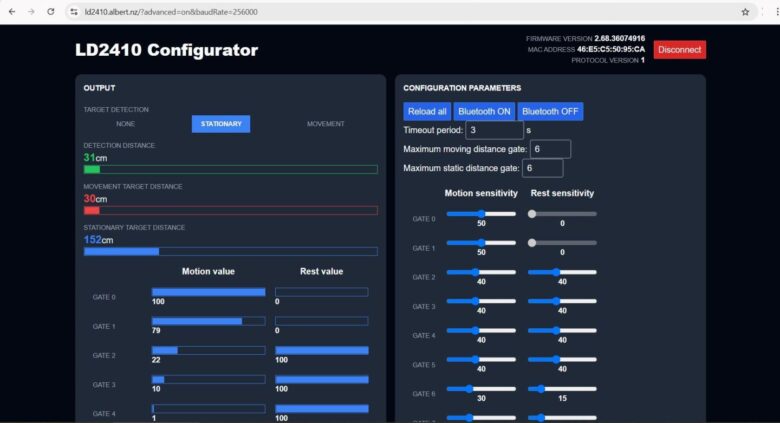
Task: Click the MAC address 46:E5:C5:50:95:CA
Action: pyautogui.click(x=611, y=49)
